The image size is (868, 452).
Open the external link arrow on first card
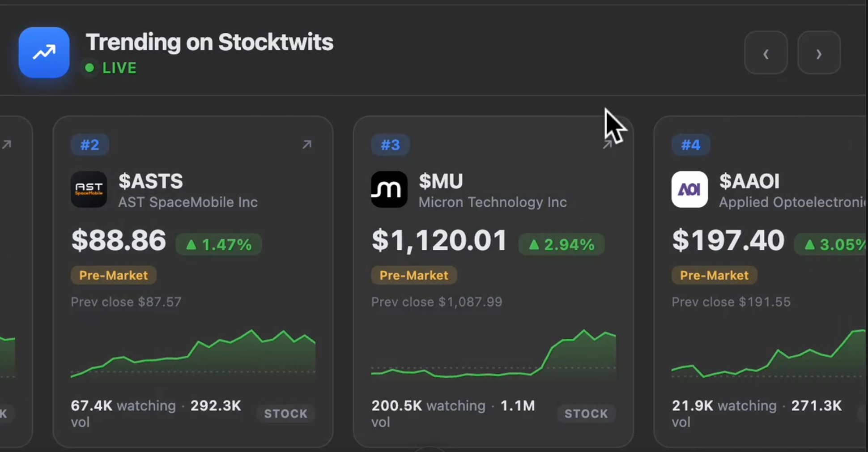point(6,145)
